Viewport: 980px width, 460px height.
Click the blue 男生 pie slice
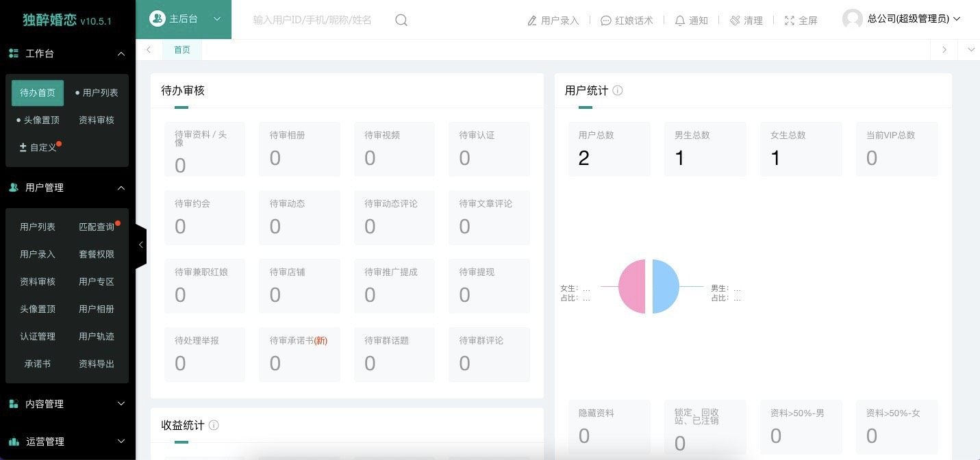(x=666, y=286)
